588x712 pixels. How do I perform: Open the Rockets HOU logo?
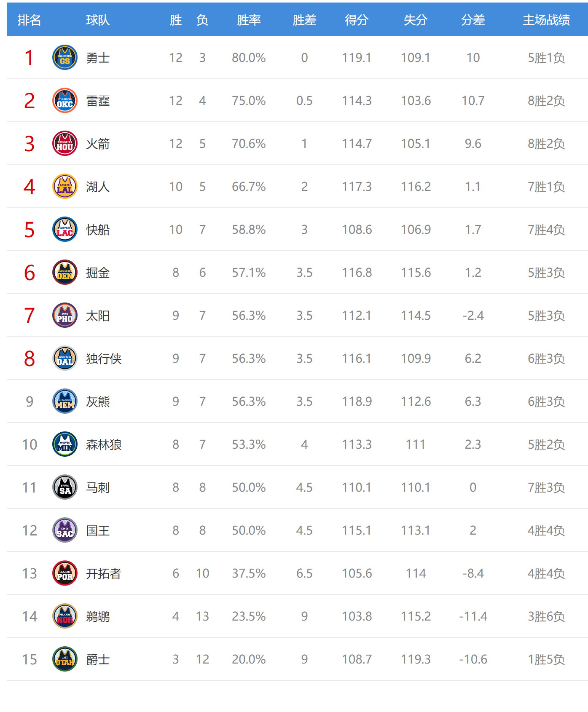65,143
